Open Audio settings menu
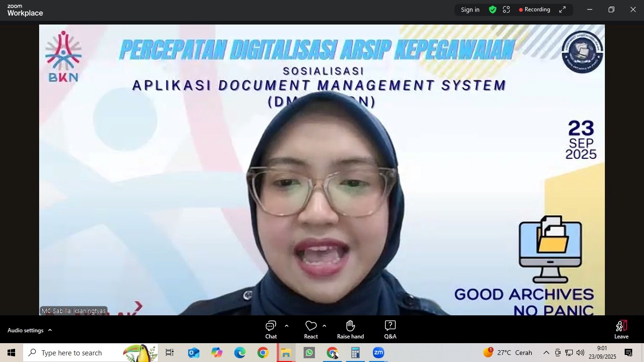 coord(29,330)
